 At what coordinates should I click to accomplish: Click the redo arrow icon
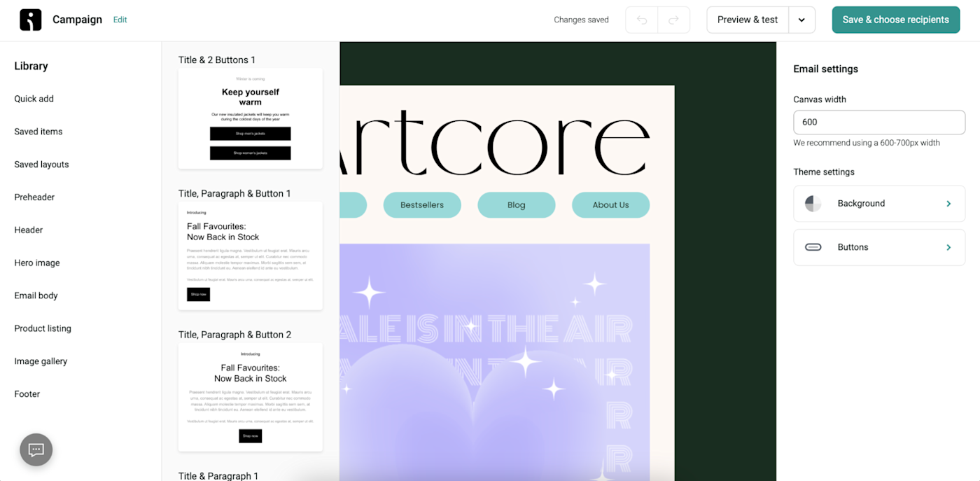tap(673, 20)
